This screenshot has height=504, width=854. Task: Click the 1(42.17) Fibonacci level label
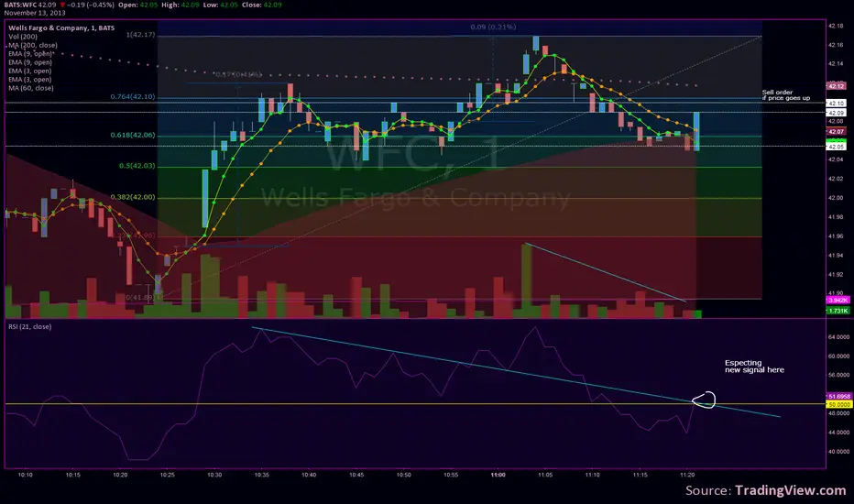pyautogui.click(x=140, y=35)
